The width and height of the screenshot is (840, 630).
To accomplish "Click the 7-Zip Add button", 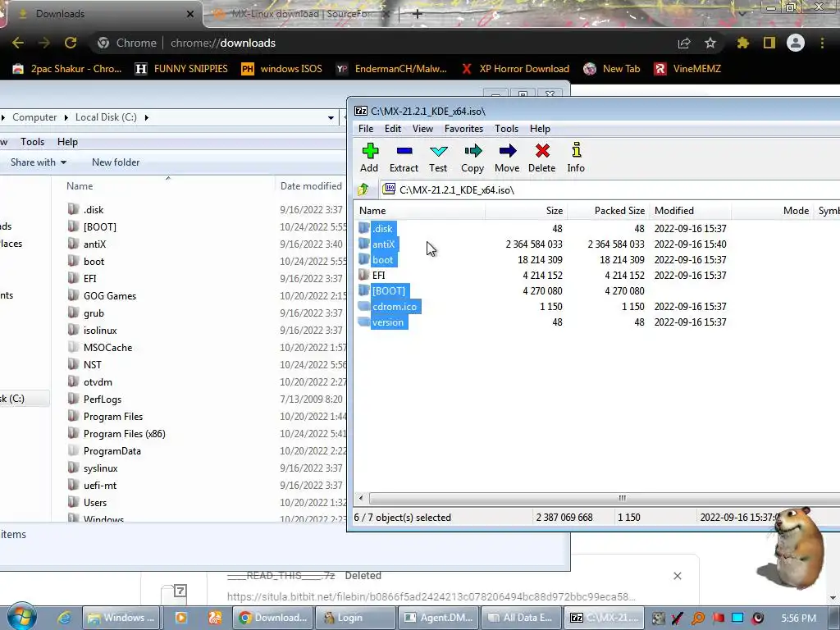I will click(369, 158).
